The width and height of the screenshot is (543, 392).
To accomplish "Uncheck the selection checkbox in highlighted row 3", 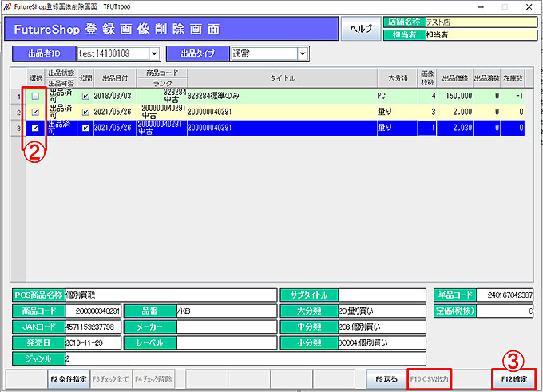I will click(x=34, y=128).
